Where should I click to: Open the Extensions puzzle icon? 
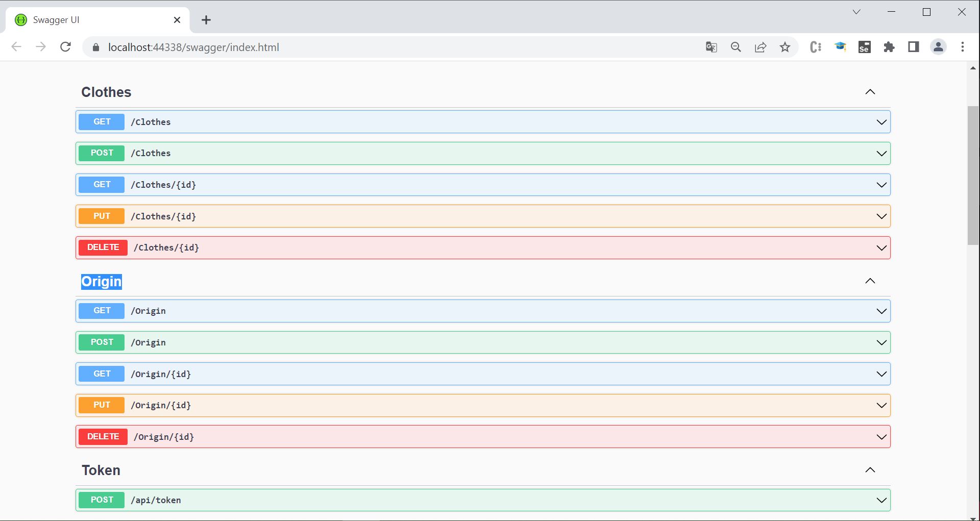[x=889, y=47]
